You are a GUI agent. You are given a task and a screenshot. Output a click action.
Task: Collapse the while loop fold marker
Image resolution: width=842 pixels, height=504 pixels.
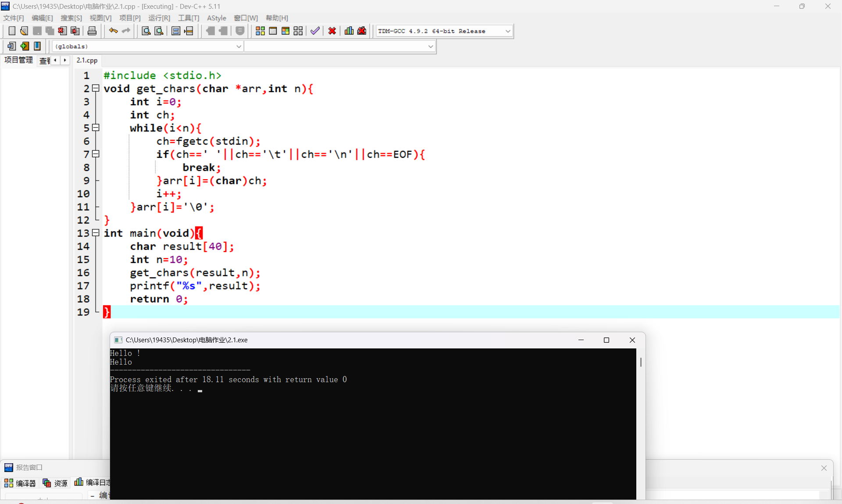96,128
